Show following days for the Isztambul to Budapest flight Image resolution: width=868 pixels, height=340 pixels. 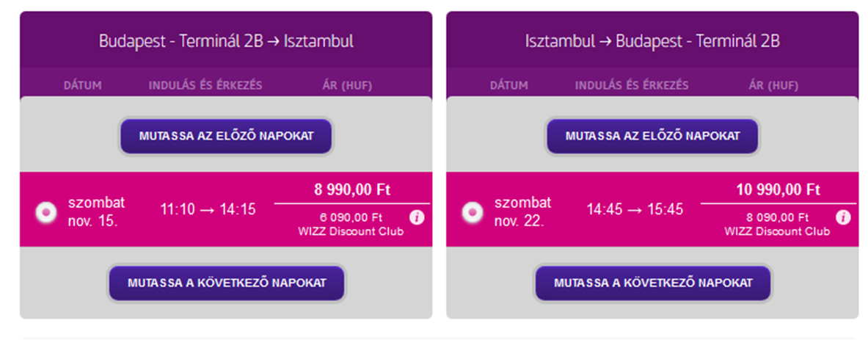(x=653, y=283)
